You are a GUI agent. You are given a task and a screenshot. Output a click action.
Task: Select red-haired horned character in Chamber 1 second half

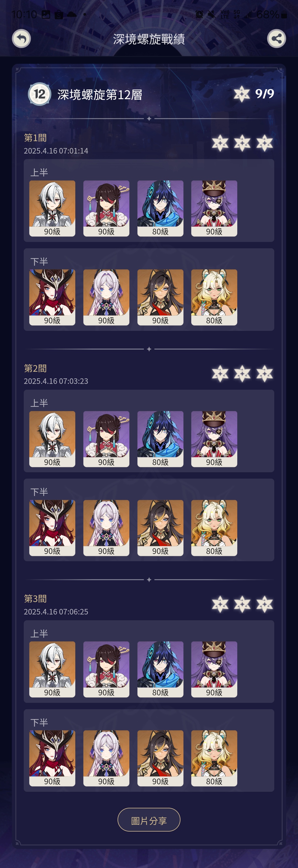pyautogui.click(x=52, y=297)
